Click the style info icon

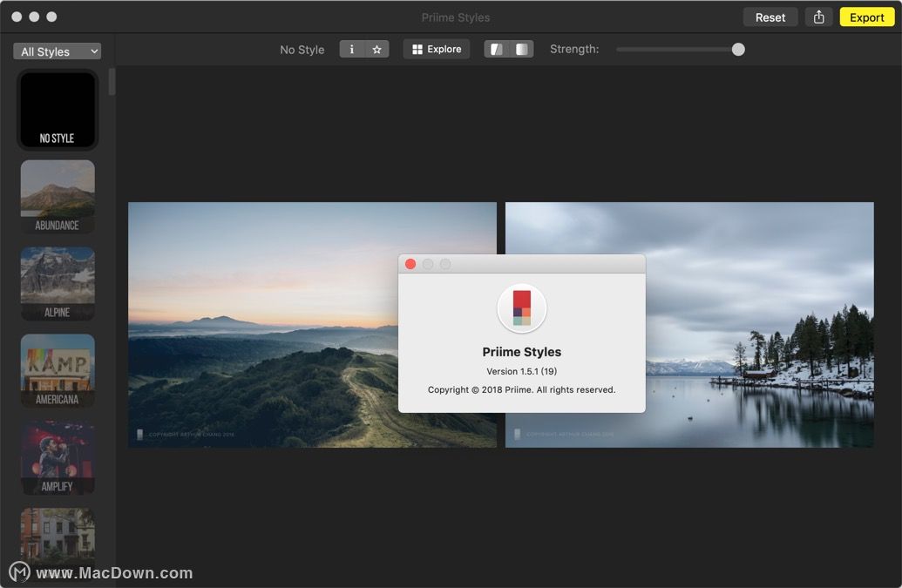tap(351, 50)
